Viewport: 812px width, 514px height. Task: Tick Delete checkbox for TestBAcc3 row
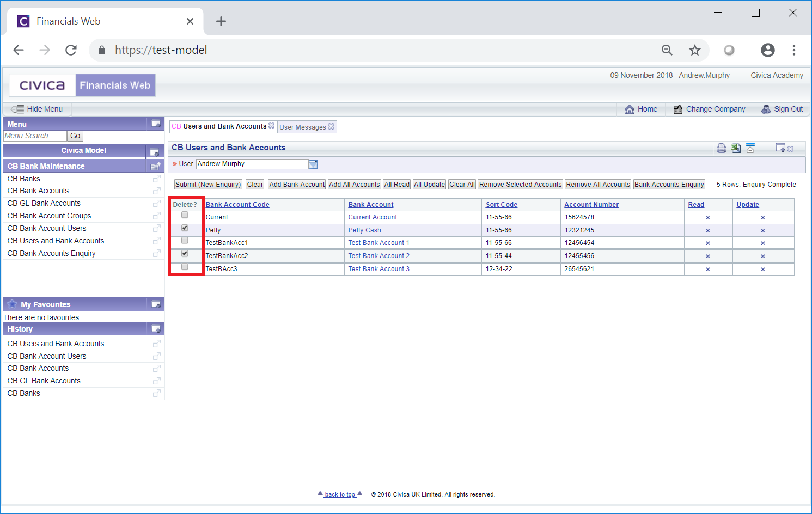tap(185, 267)
